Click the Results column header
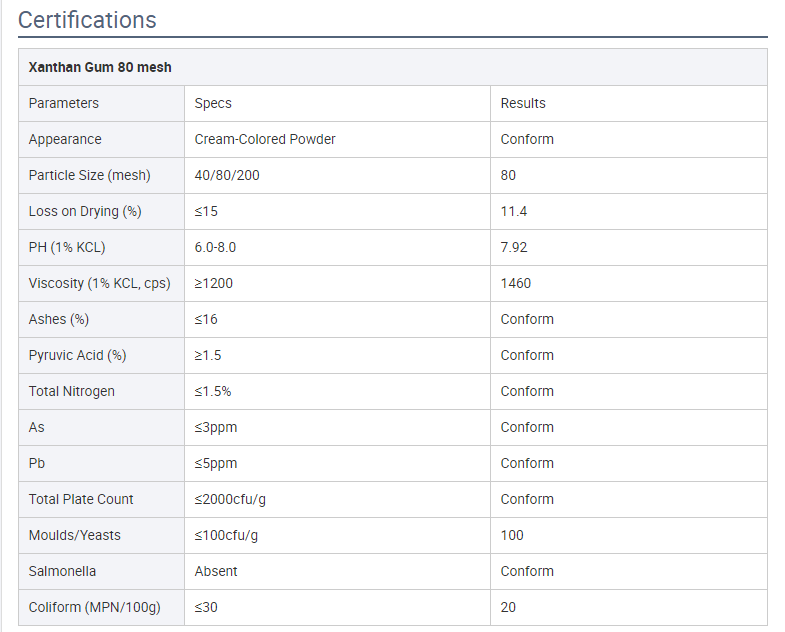Viewport: 785px width, 632px height. click(x=629, y=103)
